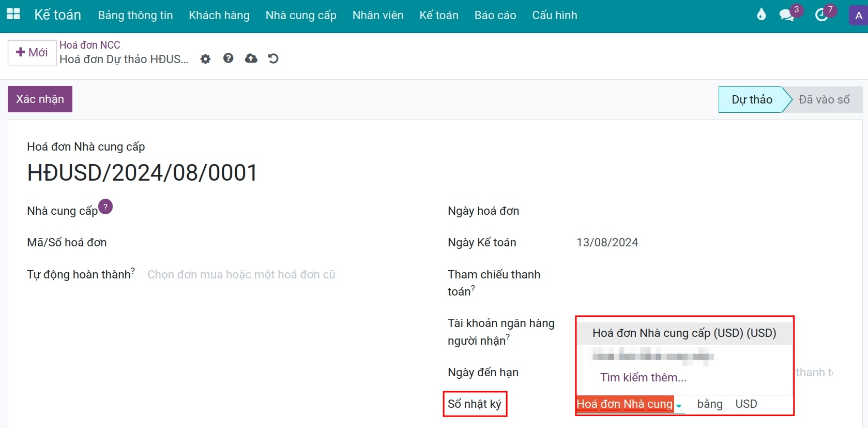Open the user avatar menu

858,16
